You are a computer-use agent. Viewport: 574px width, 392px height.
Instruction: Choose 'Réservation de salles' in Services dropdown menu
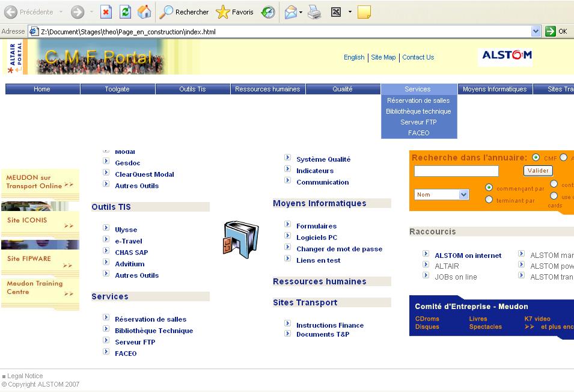pyautogui.click(x=419, y=100)
